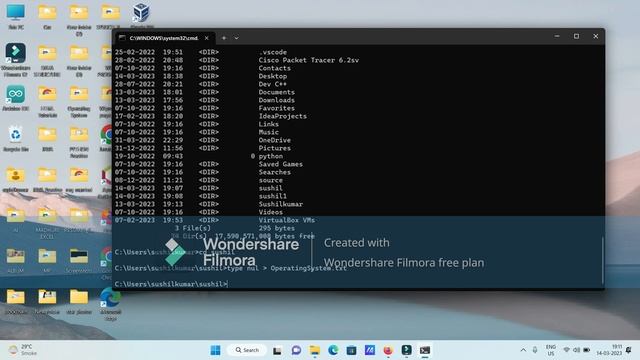The image size is (640, 360).
Task: Click the Contacts directory entry
Action: (x=275, y=68)
